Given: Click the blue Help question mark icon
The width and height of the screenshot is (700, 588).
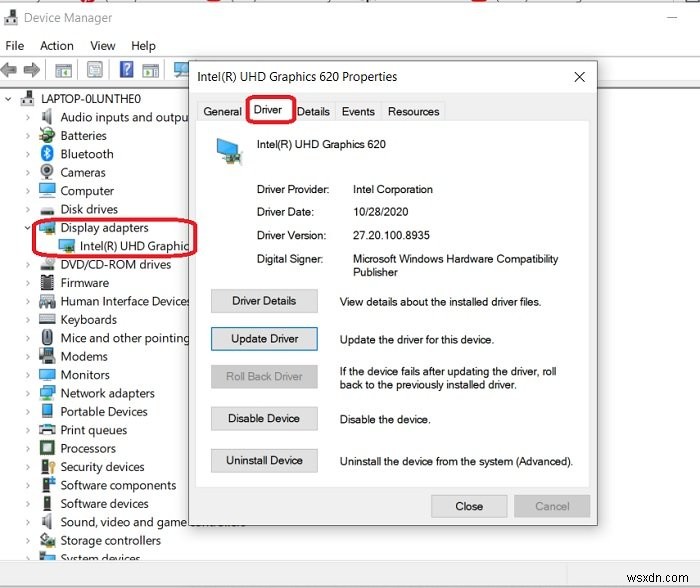Looking at the screenshot, I should click(x=126, y=69).
